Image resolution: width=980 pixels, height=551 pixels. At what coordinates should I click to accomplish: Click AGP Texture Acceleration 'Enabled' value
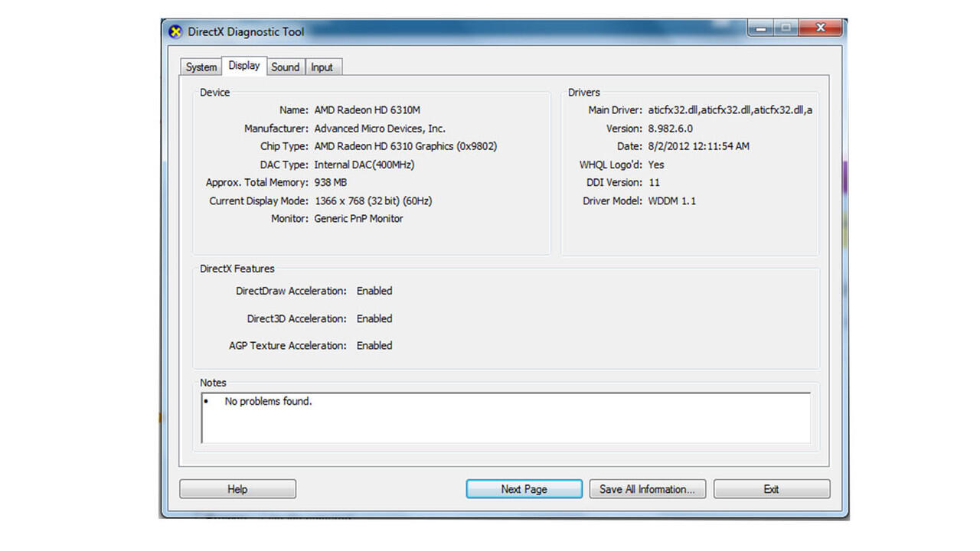pyautogui.click(x=374, y=345)
